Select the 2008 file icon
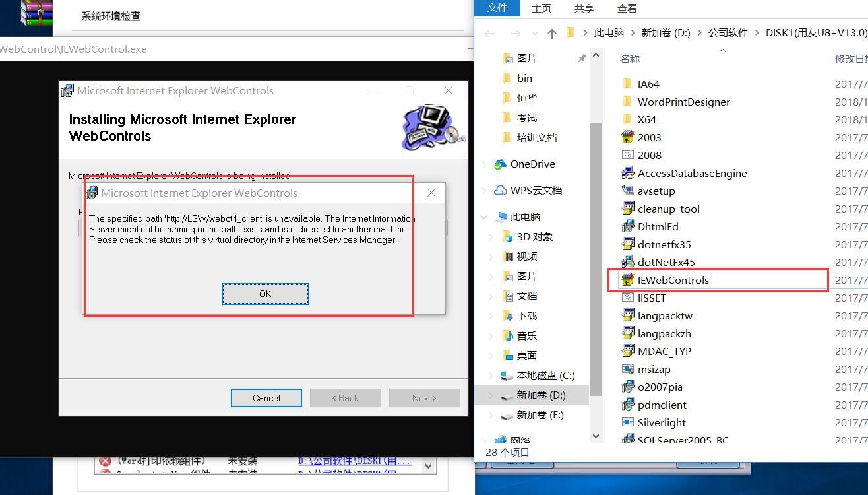Image resolution: width=868 pixels, height=495 pixels. click(628, 155)
